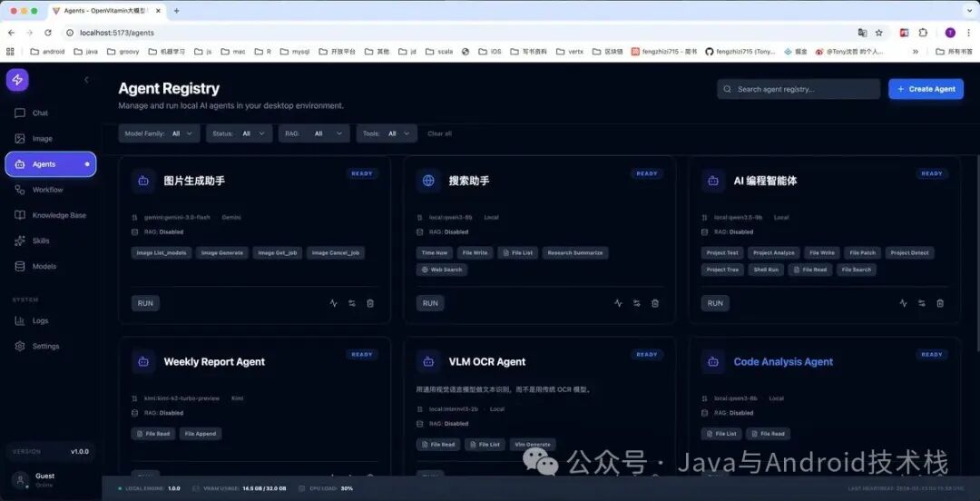Click the Web Search tool tag
980x501 pixels.
pos(442,270)
